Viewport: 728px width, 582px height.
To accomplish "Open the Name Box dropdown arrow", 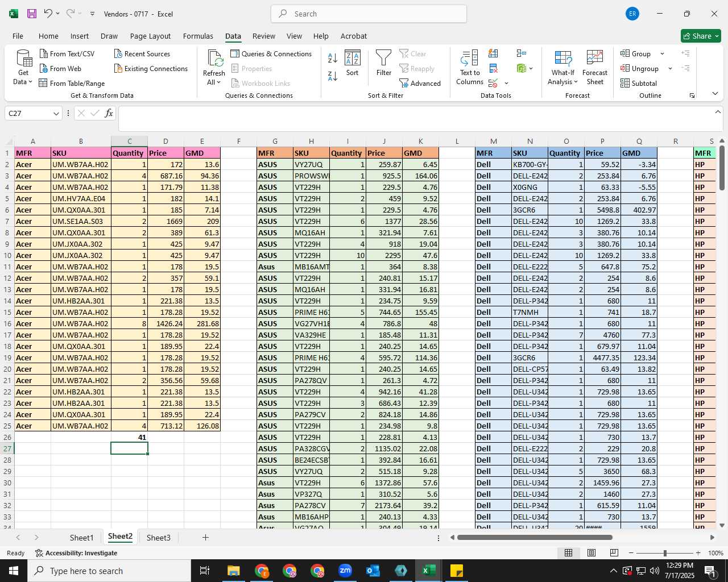I will pos(56,114).
